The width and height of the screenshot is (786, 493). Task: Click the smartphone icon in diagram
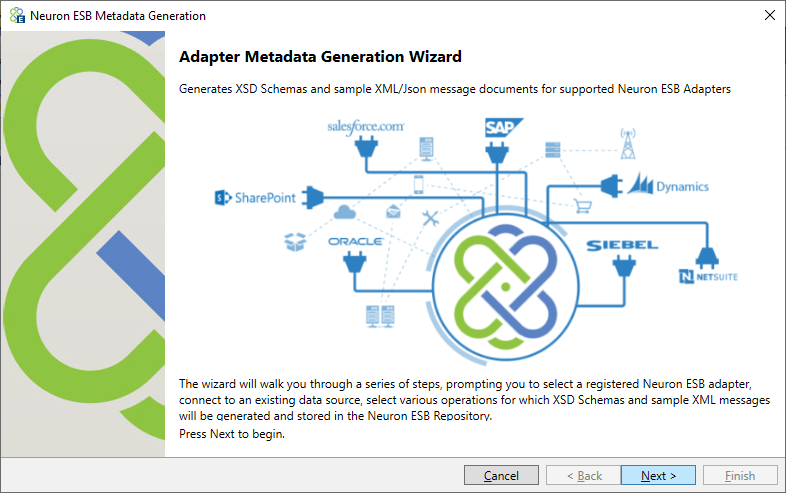419,185
